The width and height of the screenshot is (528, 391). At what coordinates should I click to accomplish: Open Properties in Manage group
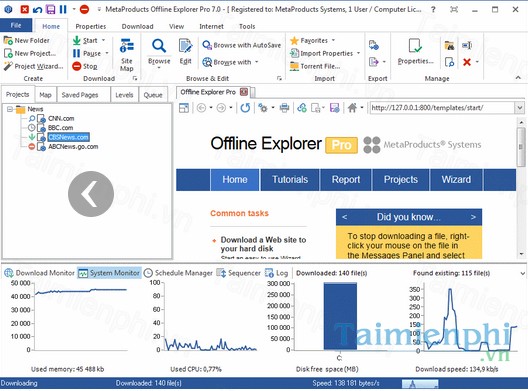pyautogui.click(x=416, y=51)
